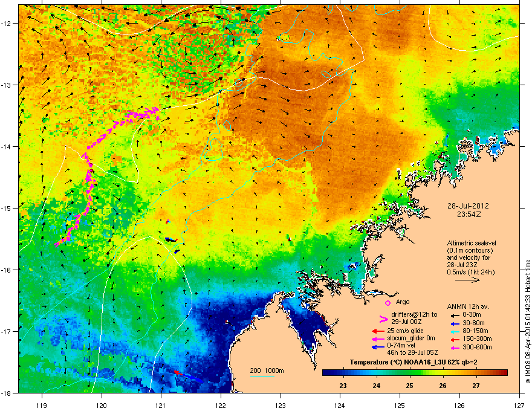The image size is (532, 411).
Task: Click the longitude axis label 122
Action: pos(221,406)
